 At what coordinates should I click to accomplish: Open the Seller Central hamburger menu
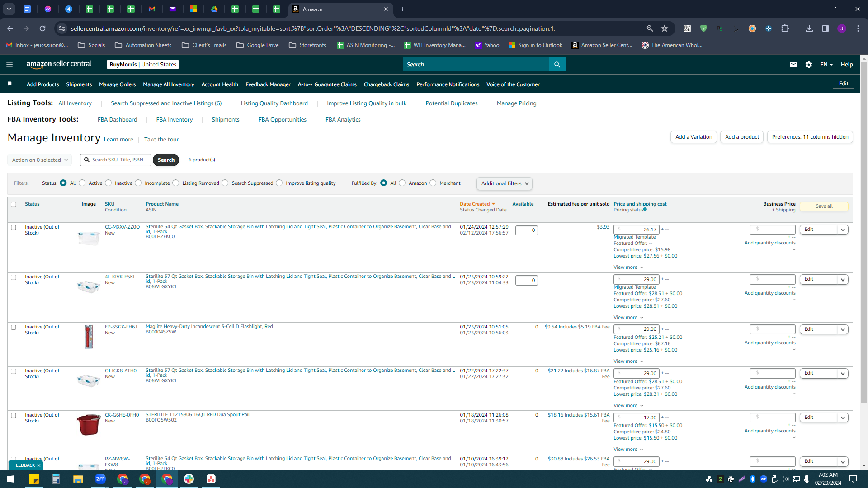click(x=9, y=65)
